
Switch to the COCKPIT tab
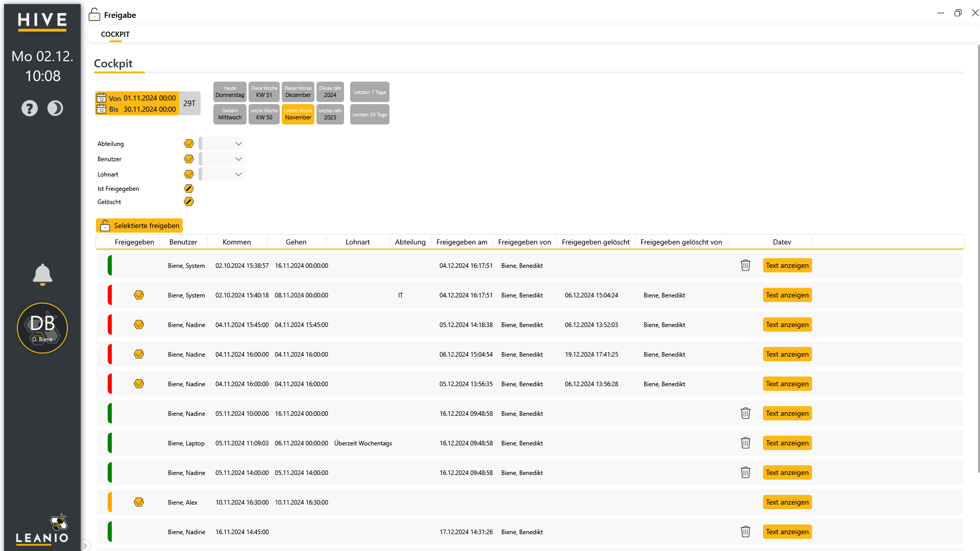(x=115, y=34)
